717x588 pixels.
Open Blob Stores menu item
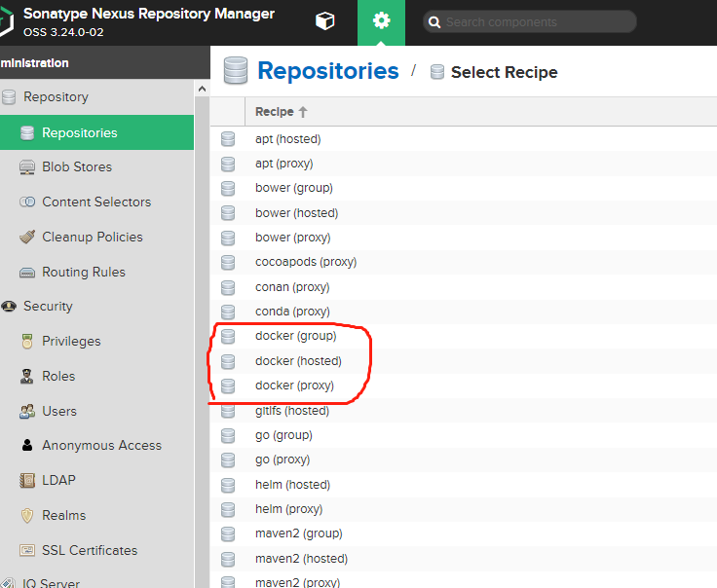pos(77,166)
